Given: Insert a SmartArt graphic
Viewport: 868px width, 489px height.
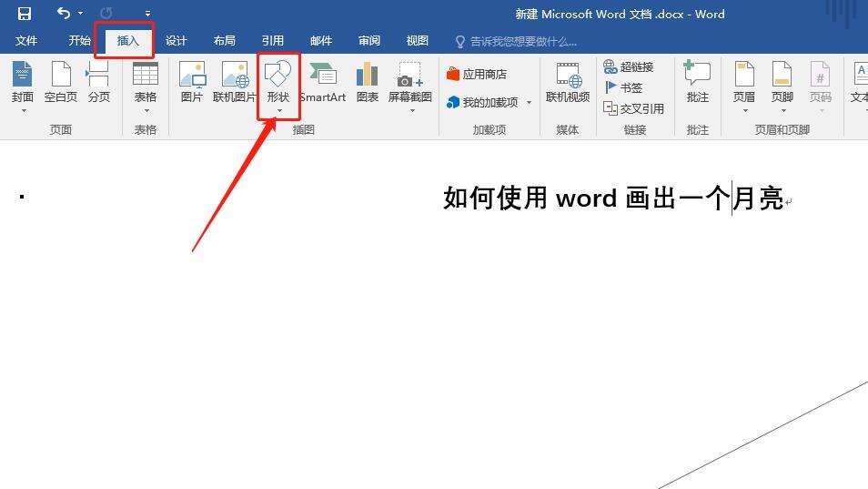Looking at the screenshot, I should coord(323,82).
